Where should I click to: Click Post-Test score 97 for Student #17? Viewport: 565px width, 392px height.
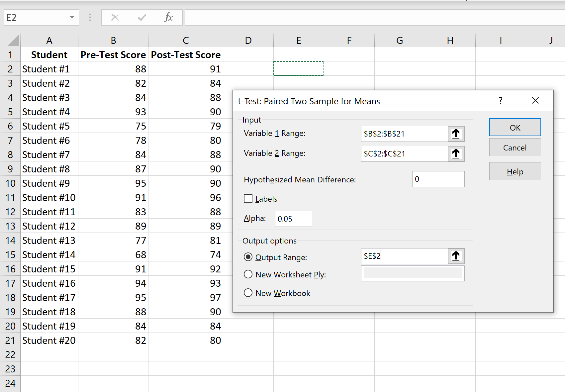tap(186, 297)
